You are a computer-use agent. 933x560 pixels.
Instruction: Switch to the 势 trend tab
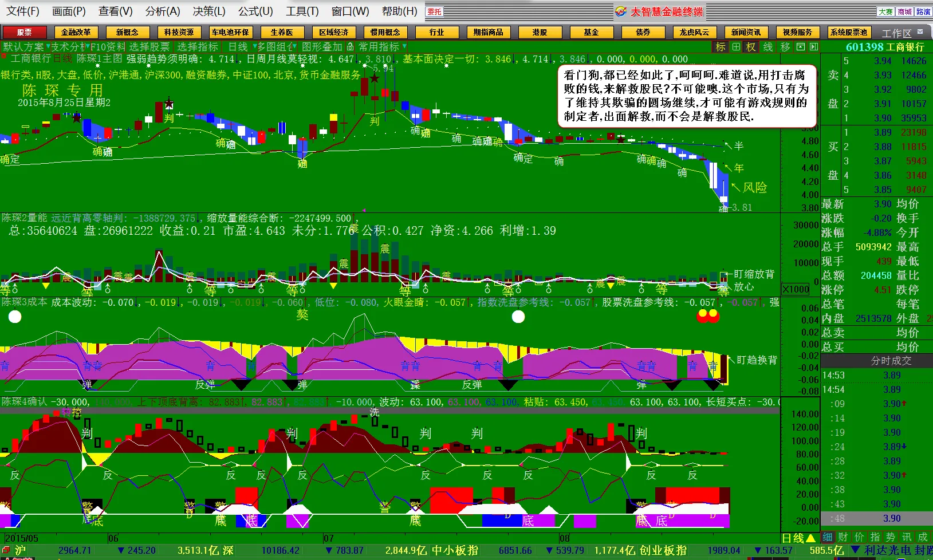click(890, 537)
